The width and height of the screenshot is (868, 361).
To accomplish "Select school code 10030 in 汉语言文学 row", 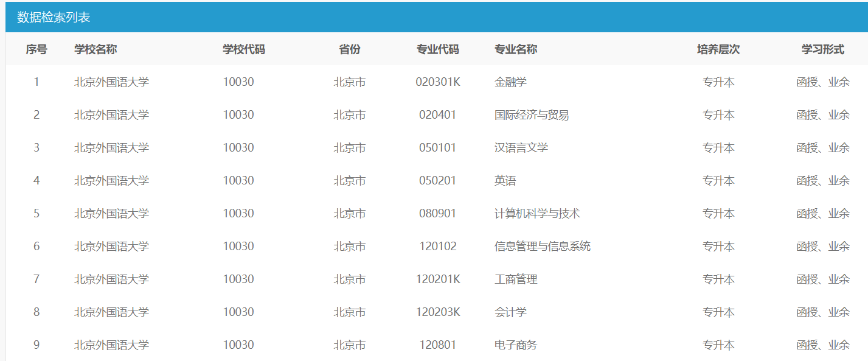I will point(238,148).
